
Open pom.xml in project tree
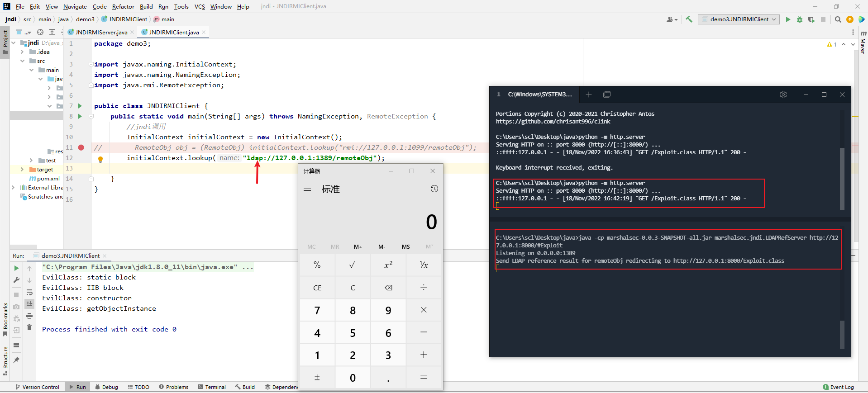(x=44, y=179)
